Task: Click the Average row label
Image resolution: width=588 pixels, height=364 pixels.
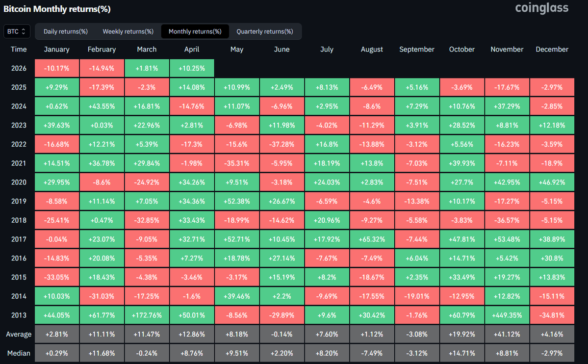Action: 19,335
